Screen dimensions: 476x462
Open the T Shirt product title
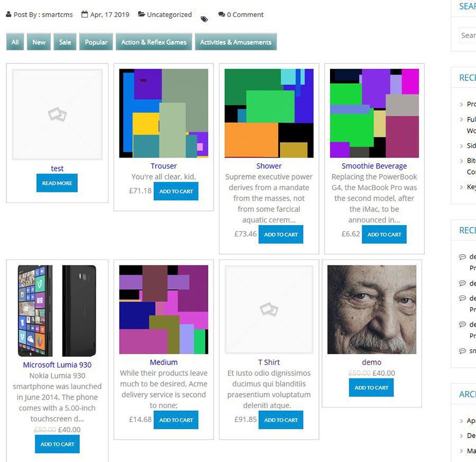click(269, 362)
